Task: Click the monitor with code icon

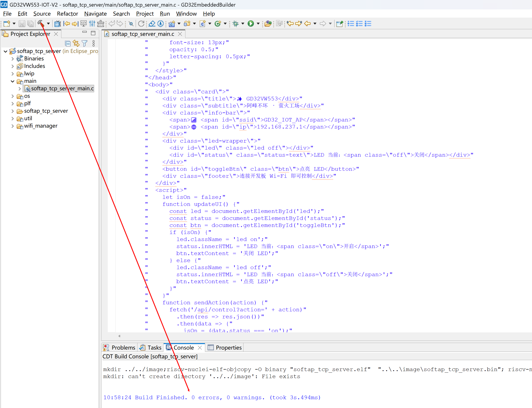Action: [x=84, y=24]
